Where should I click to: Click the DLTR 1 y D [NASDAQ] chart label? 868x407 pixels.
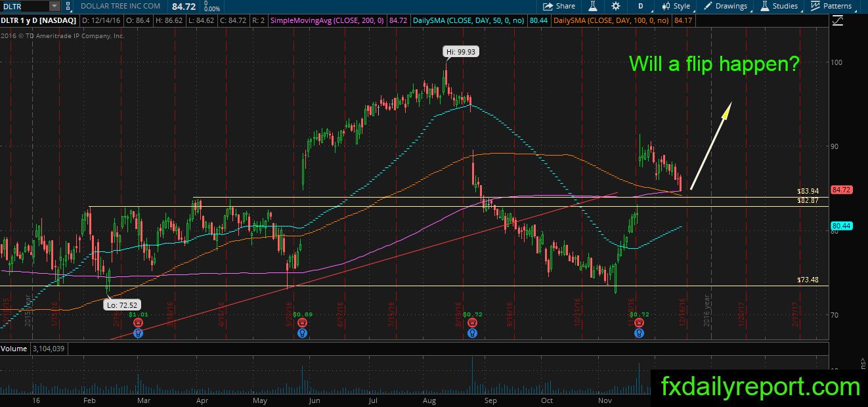pyautogui.click(x=39, y=21)
